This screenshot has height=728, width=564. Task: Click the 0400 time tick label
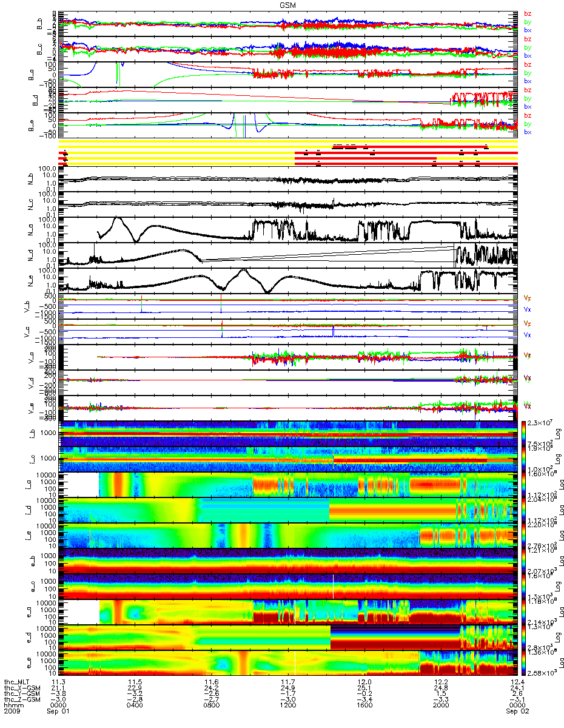(x=134, y=706)
